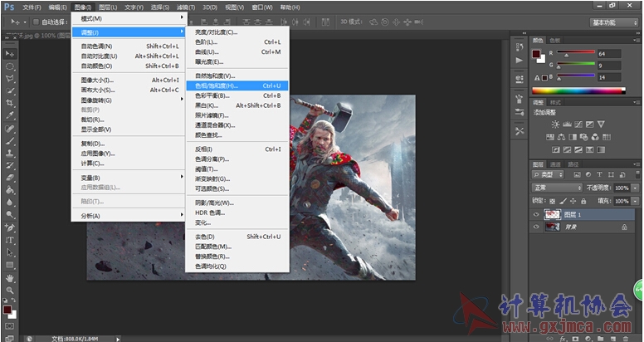Select the Paint Bucket tool
This screenshot has width=644, height=342.
point(9,190)
